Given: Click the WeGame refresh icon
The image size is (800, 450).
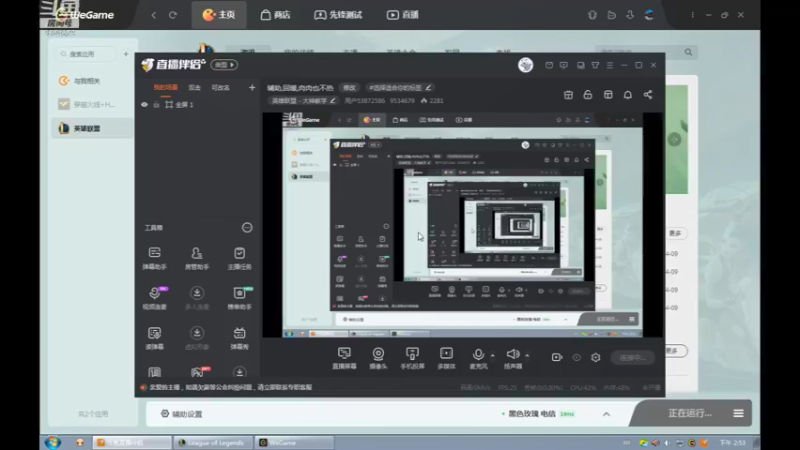Looking at the screenshot, I should pyautogui.click(x=173, y=15).
